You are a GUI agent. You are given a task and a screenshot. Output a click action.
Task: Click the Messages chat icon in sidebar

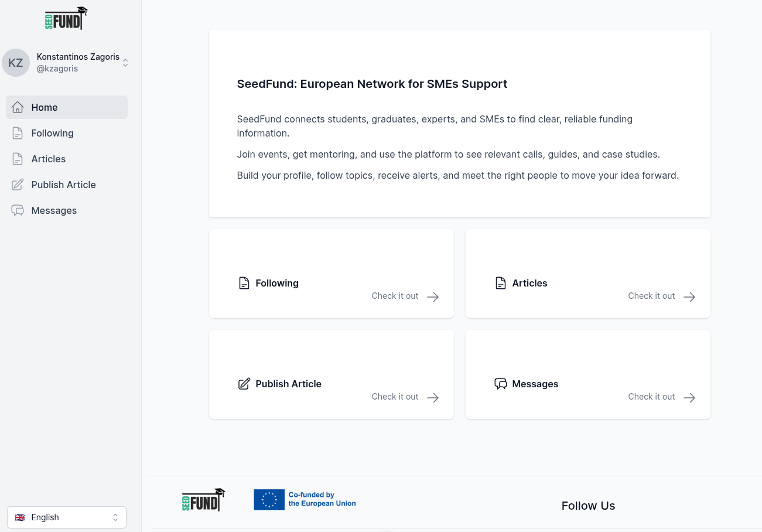18,210
